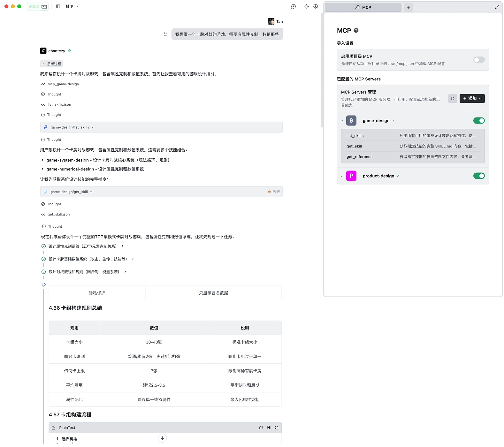The height and width of the screenshot is (447, 504).
Task: Collapse the game-design server tools
Action: click(342, 121)
